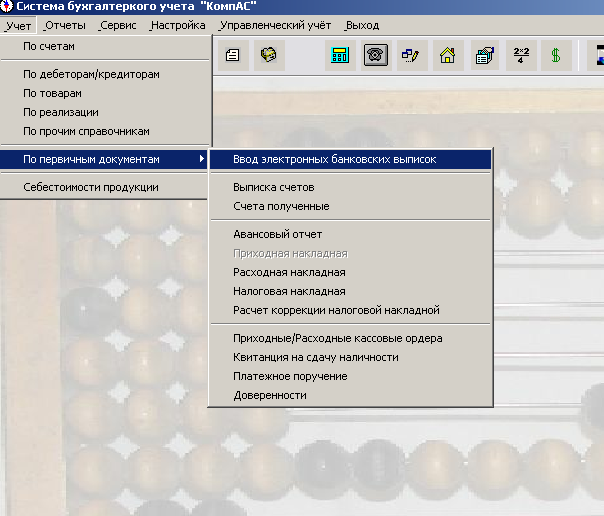The height and width of the screenshot is (516, 604).
Task: Click the clipboard with cube toolbar icon
Action: [x=484, y=55]
